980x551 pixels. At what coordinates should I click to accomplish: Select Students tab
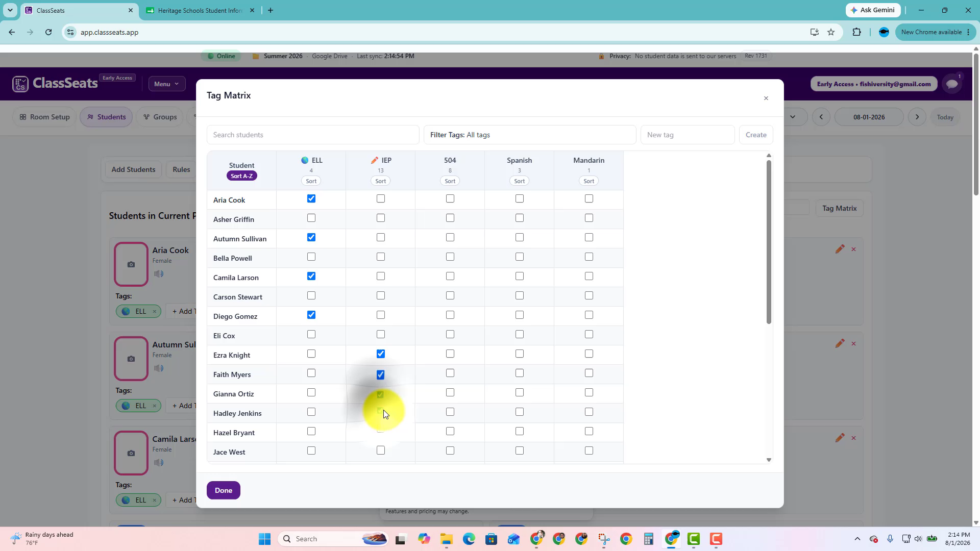pos(106,117)
